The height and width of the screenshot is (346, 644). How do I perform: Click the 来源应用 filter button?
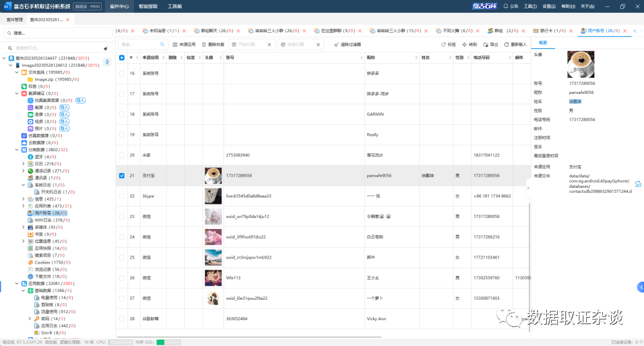184,44
